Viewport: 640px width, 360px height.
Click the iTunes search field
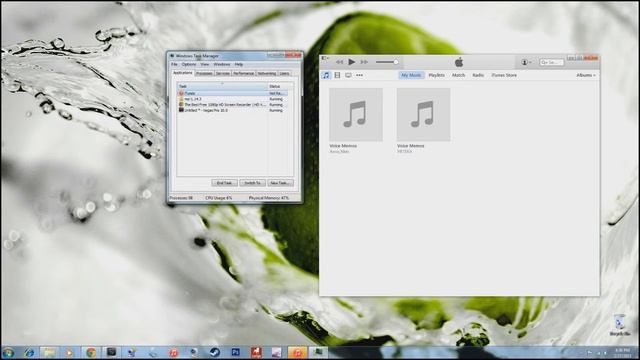pos(552,62)
